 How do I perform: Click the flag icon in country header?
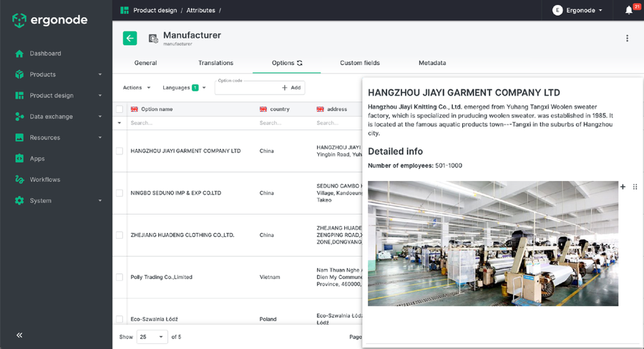click(263, 109)
